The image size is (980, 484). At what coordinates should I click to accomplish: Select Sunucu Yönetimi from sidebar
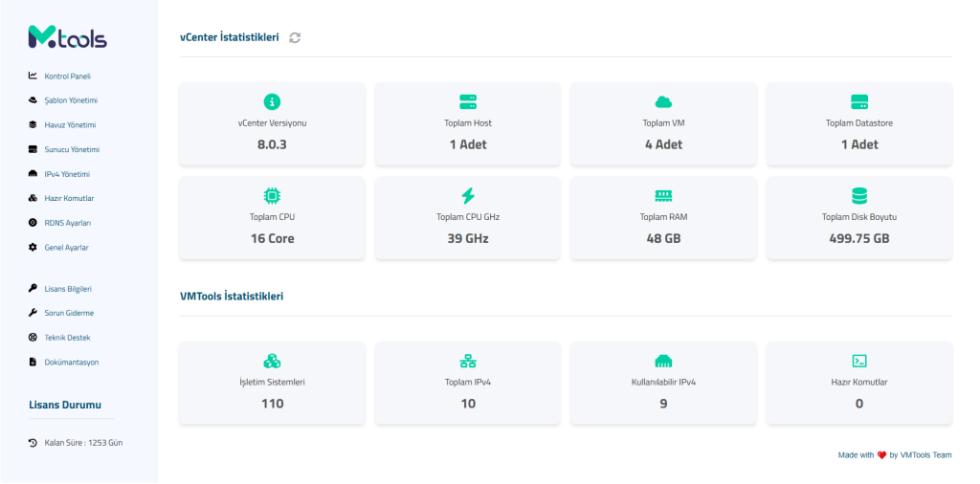[x=72, y=149]
